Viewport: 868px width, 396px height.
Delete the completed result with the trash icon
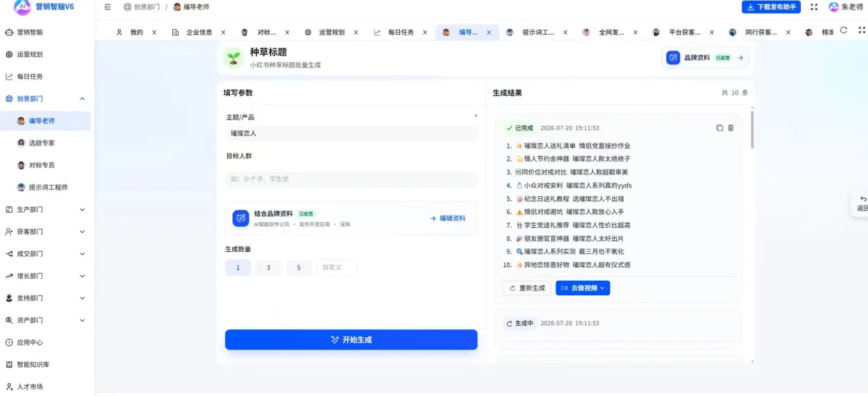coord(731,128)
